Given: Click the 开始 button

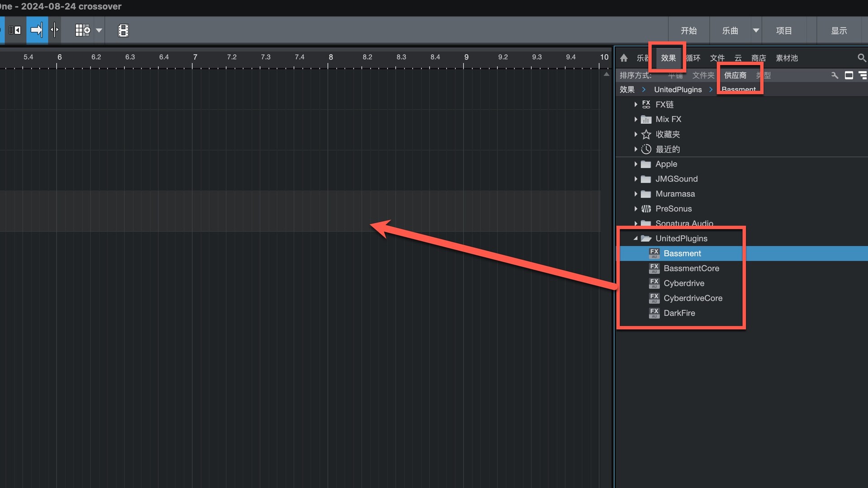Looking at the screenshot, I should (689, 30).
